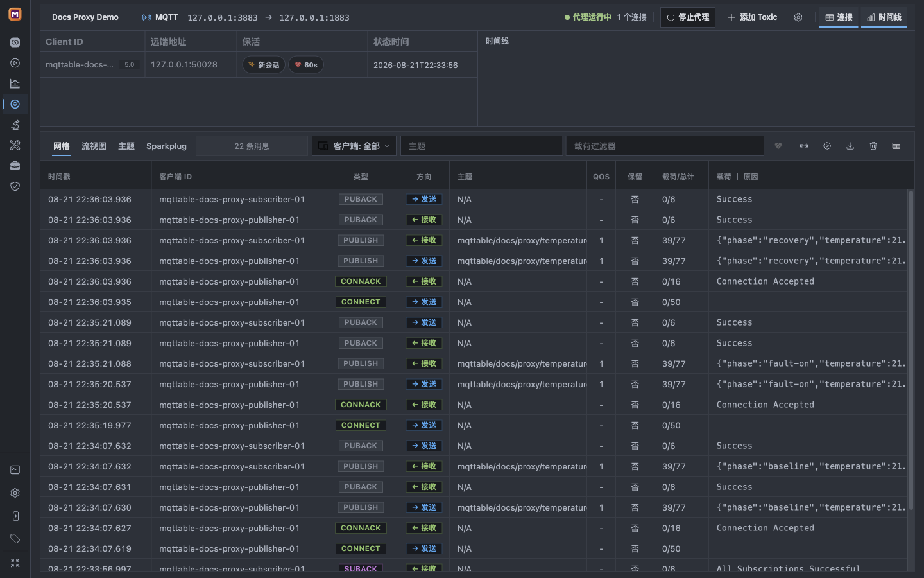Click the MQTT protocol broadcast icon in header
Viewport: 924px width, 578px height.
coord(147,17)
